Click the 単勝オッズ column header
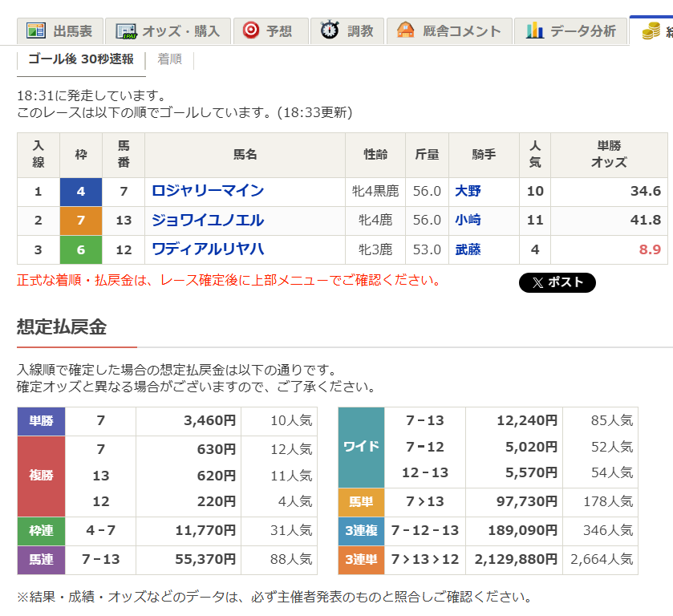This screenshot has height=616, width=673. pyautogui.click(x=609, y=155)
